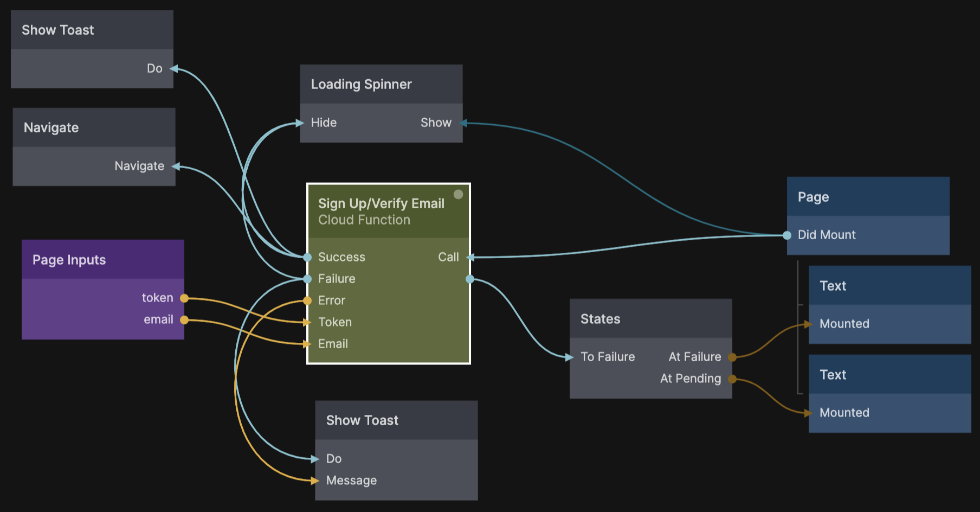Click gray status dot in Sign Up/Verify Email header
The width and height of the screenshot is (980, 512).
pyautogui.click(x=458, y=194)
